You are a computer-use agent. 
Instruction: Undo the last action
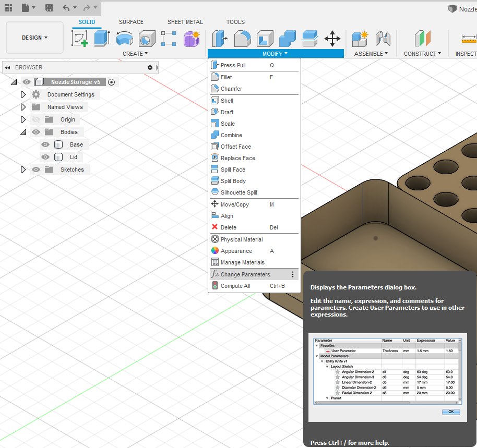(x=66, y=8)
